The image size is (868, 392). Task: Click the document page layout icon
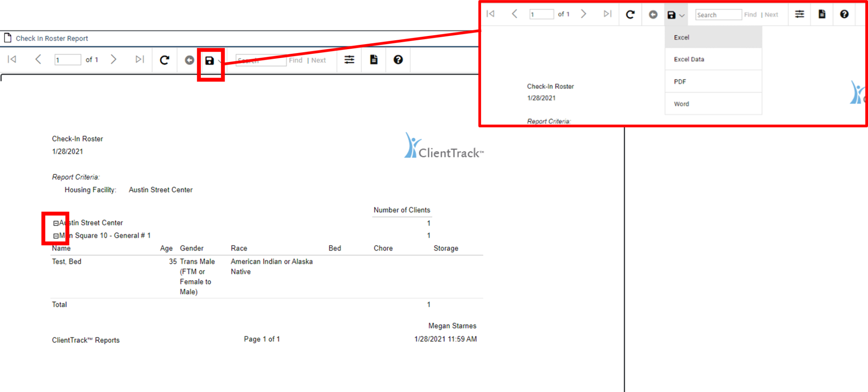(374, 60)
